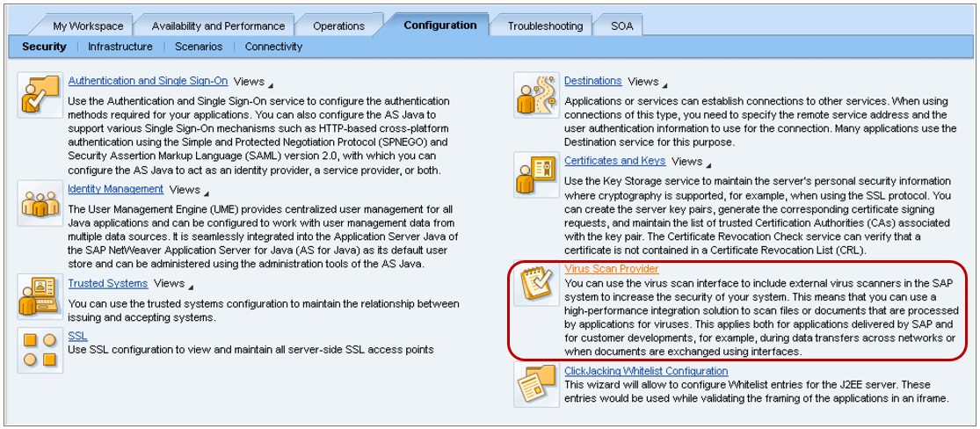Click the Destinations route icon
Screen dimensions: 980x429
click(536, 95)
